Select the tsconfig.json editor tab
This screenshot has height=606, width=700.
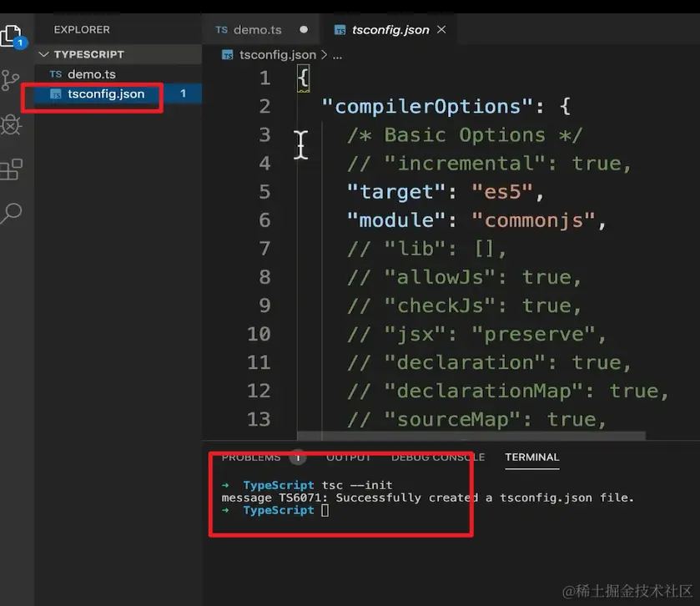pyautogui.click(x=387, y=29)
